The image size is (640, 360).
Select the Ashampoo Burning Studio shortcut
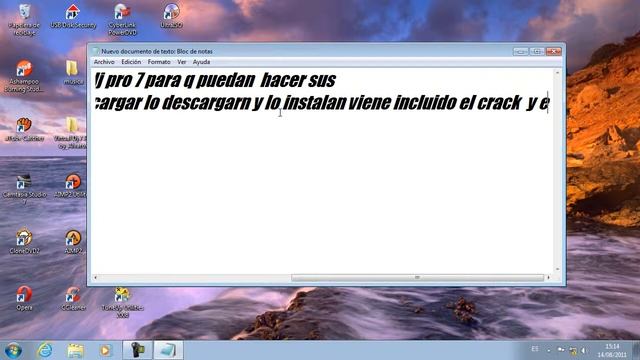point(24,76)
